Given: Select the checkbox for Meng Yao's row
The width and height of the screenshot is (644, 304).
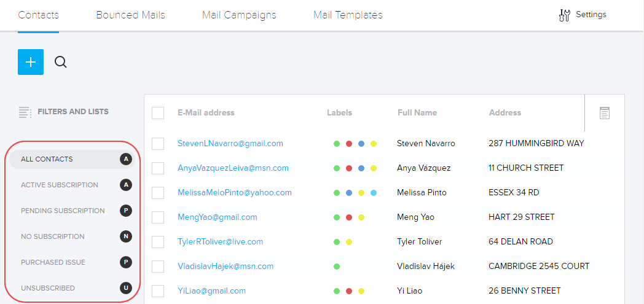Looking at the screenshot, I should coord(158,217).
